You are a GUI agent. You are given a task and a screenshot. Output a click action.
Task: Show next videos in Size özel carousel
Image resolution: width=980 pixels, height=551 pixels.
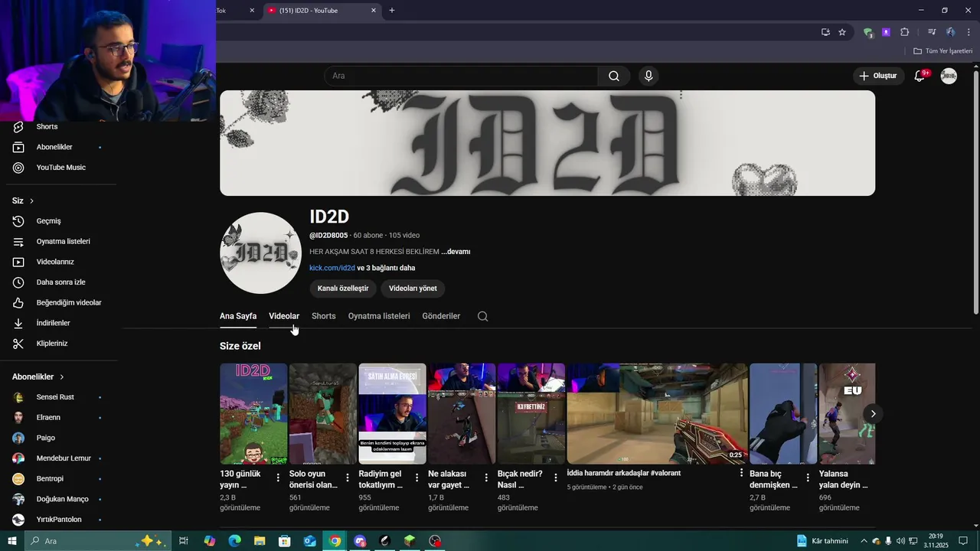(x=873, y=414)
